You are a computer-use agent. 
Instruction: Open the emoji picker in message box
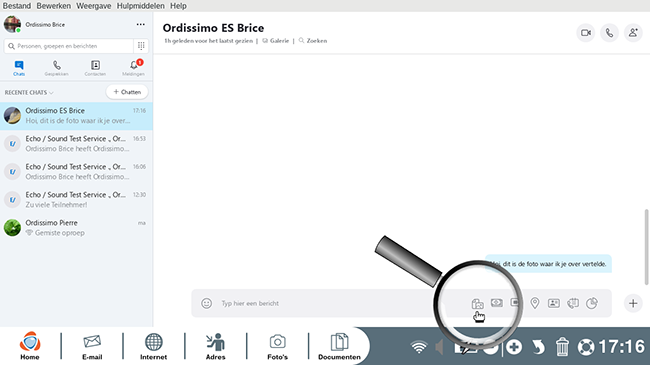(x=206, y=303)
